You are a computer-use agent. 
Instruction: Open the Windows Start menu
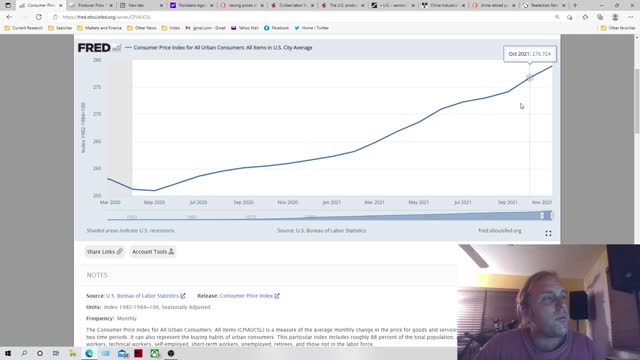[x=8, y=353]
